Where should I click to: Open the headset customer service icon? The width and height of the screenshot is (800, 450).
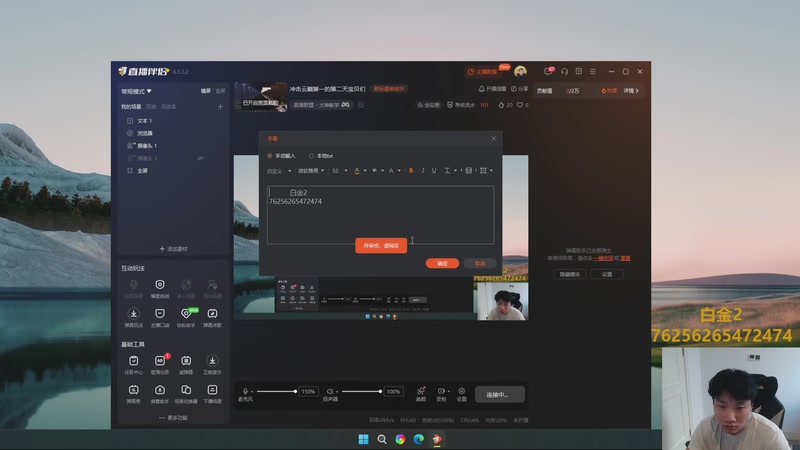[x=564, y=71]
